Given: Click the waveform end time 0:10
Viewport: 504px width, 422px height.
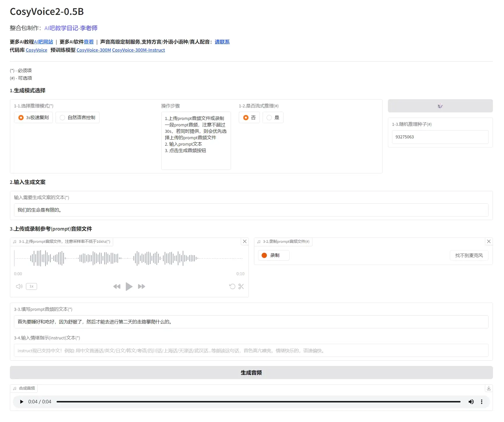Looking at the screenshot, I should 240,274.
